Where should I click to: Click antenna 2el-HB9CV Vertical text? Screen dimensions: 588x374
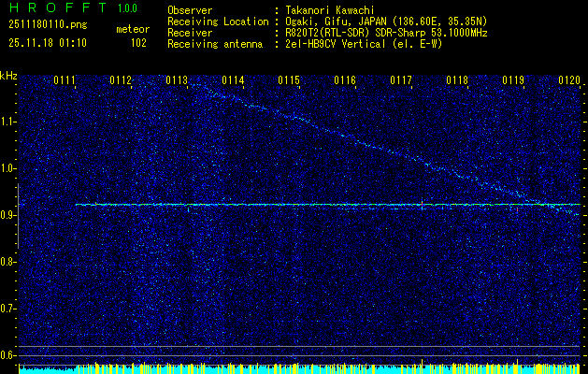point(364,44)
